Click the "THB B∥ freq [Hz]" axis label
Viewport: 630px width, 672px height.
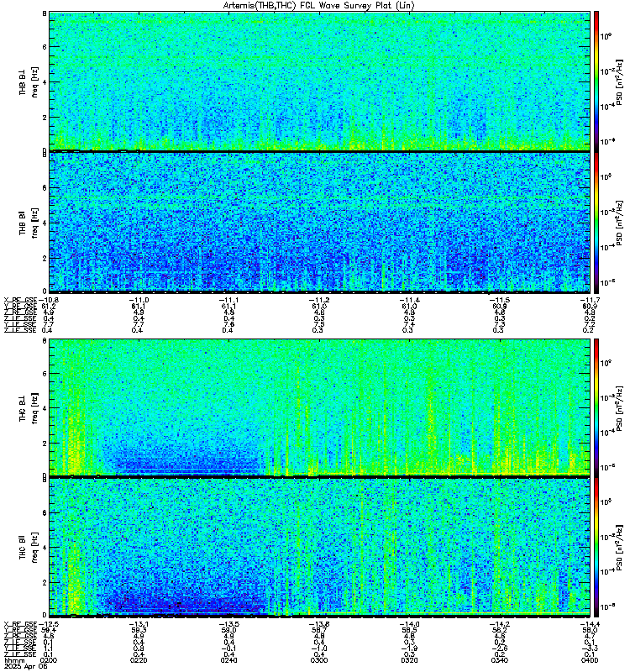point(29,223)
